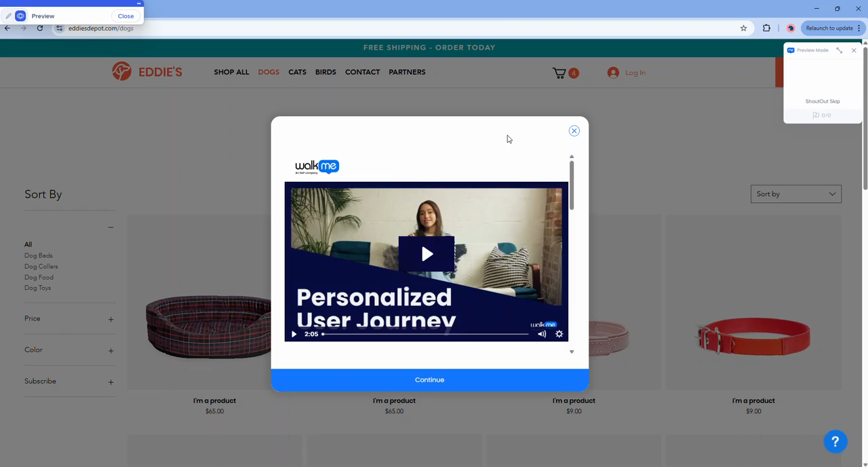Close the WalkMe popup with X
The width and height of the screenshot is (868, 467).
click(574, 131)
